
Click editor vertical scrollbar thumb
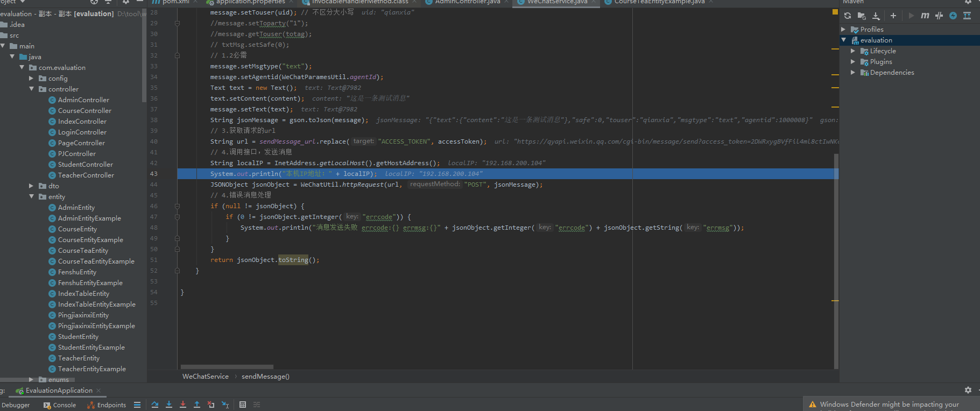[x=836, y=261]
